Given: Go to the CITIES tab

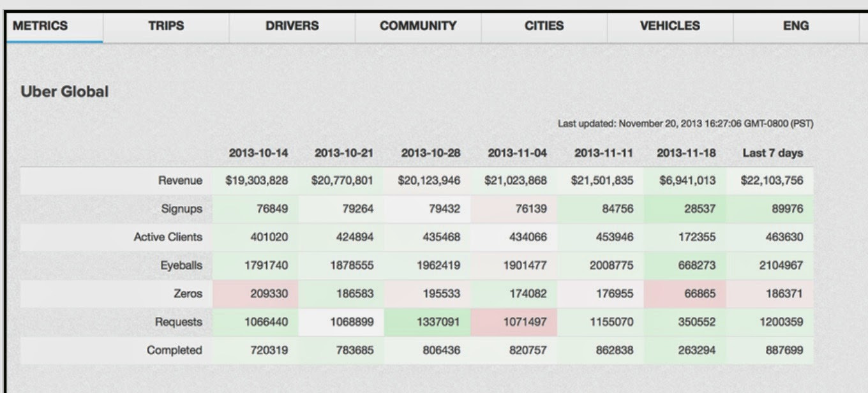Looking at the screenshot, I should click(x=544, y=27).
